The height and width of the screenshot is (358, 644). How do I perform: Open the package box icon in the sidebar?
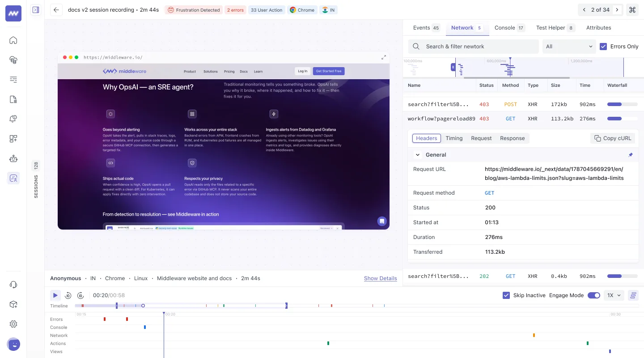coord(13,304)
